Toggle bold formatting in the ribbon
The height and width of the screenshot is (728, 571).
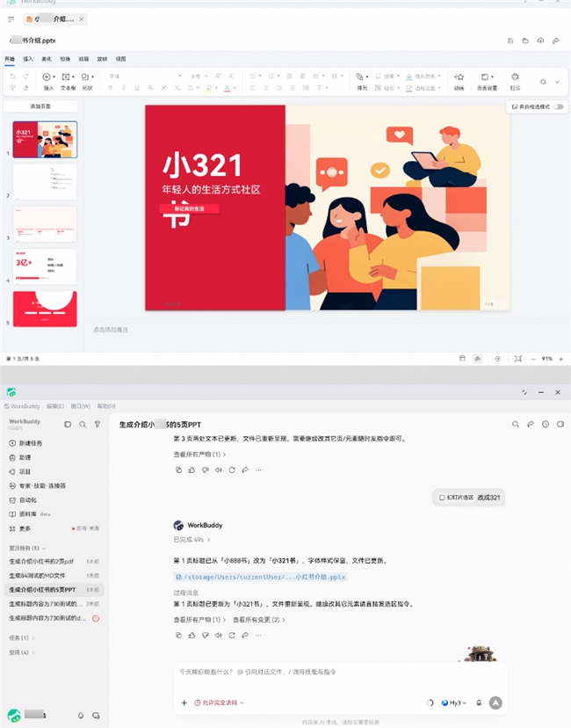click(x=110, y=88)
